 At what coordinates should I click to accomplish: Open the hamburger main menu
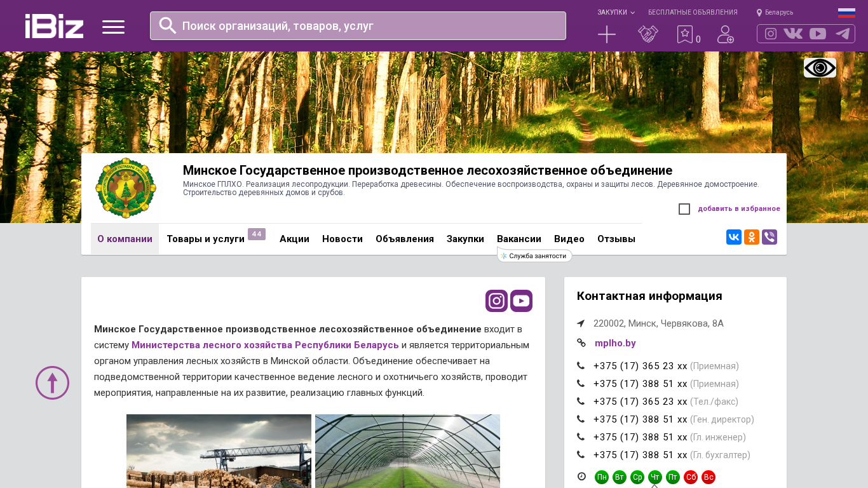tap(113, 27)
